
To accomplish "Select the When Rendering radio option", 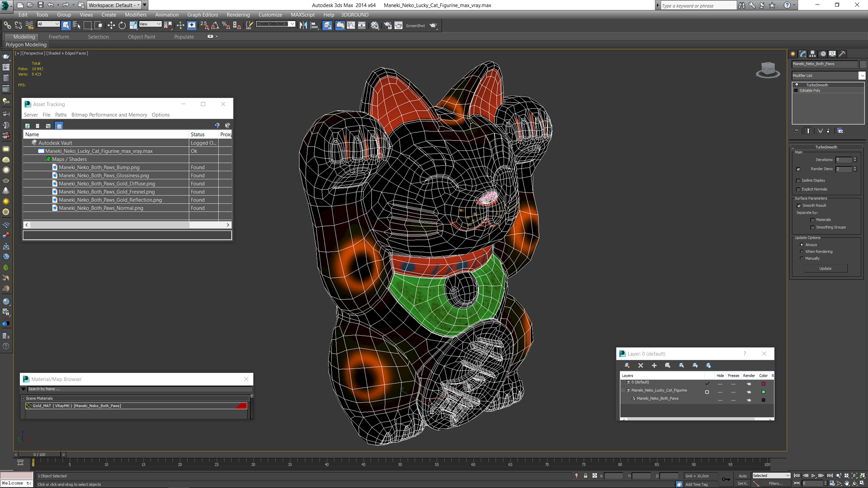I will tap(802, 252).
